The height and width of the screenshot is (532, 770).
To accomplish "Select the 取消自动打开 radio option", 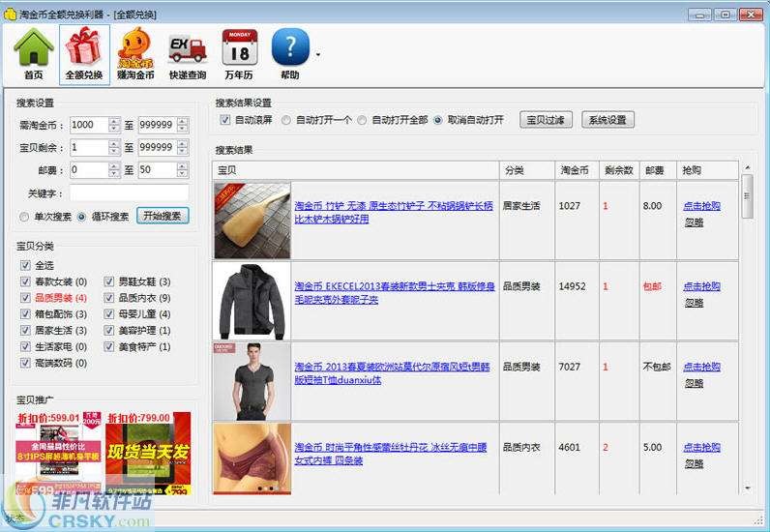I will [x=438, y=120].
